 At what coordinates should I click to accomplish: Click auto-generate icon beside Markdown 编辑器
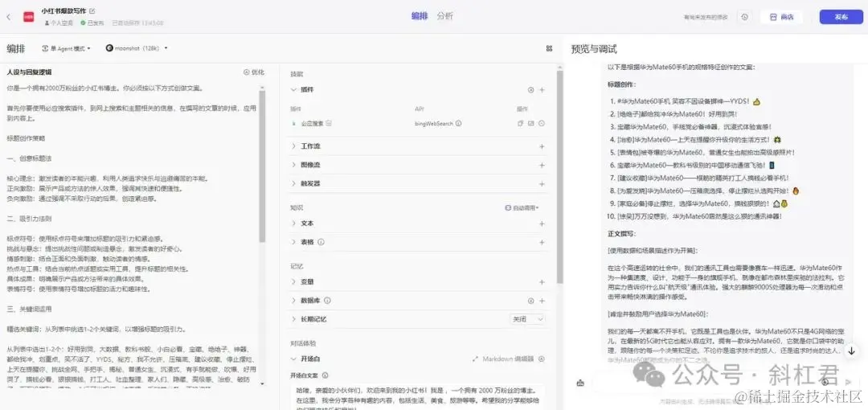coord(542,359)
